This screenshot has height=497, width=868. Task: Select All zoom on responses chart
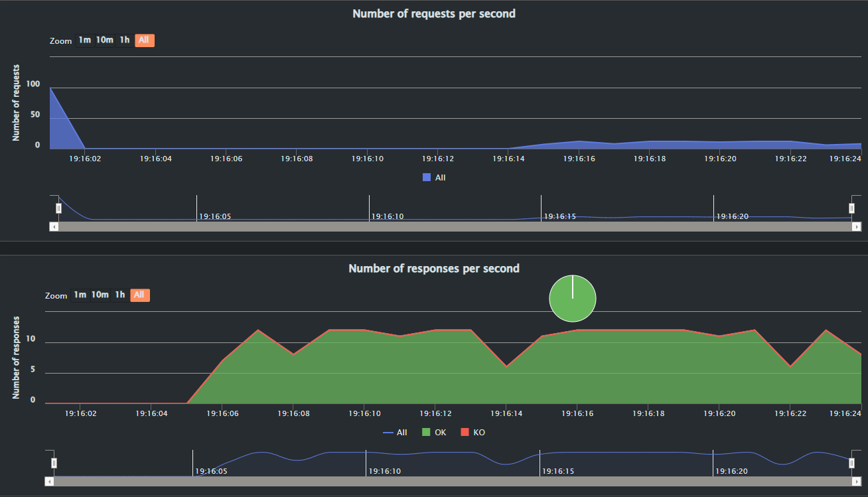pos(139,295)
